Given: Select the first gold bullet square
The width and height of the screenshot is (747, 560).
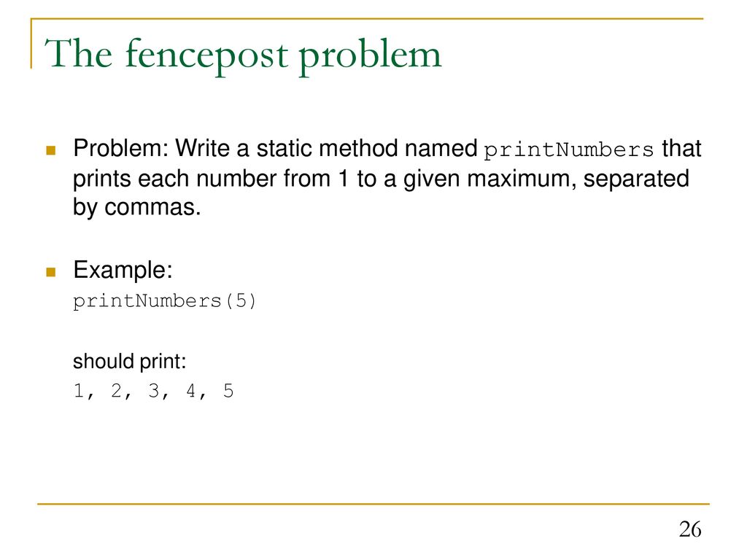Looking at the screenshot, I should coord(51,150).
